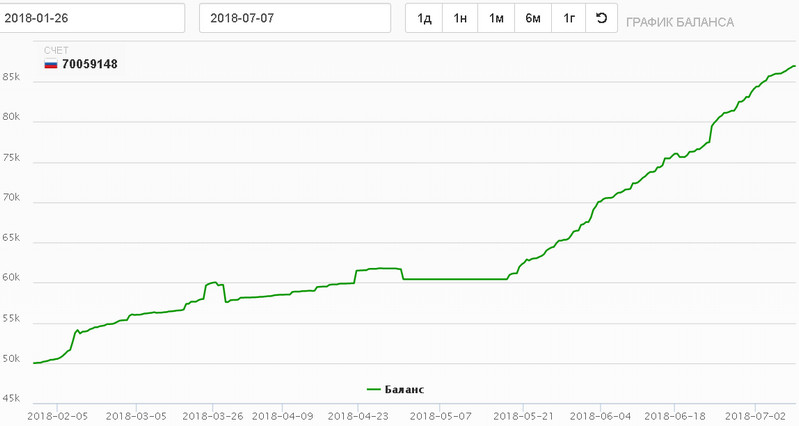
Task: Click the 2018-06-04 x-axis date label
Action: [600, 416]
